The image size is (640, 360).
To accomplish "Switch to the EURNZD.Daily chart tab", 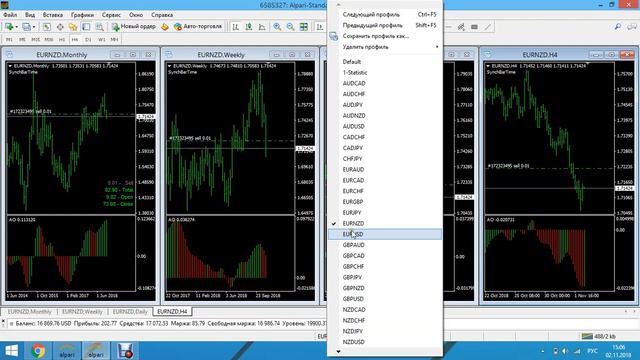I will [130, 312].
